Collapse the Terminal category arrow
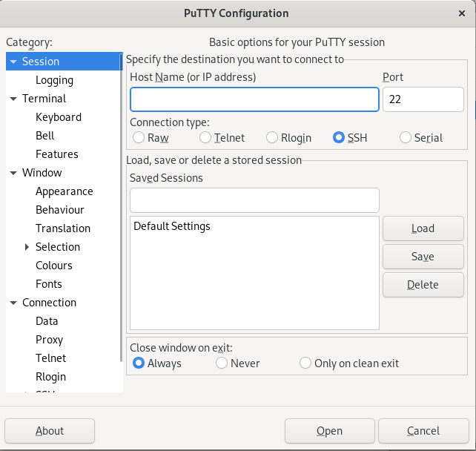The width and height of the screenshot is (476, 451). click(13, 99)
